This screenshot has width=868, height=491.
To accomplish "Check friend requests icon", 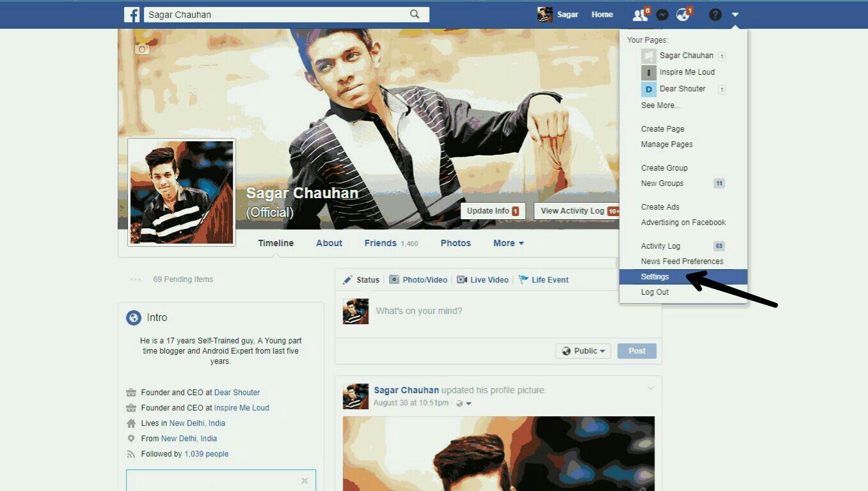I will pyautogui.click(x=640, y=13).
